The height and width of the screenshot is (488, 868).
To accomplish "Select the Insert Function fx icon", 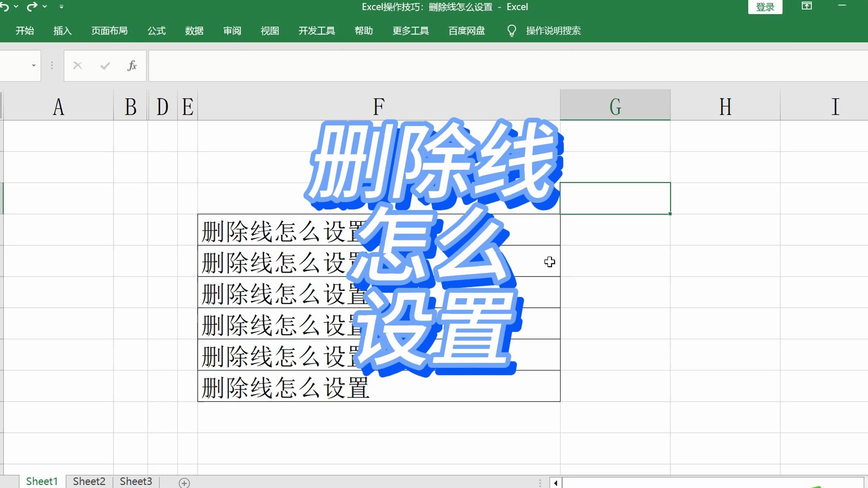I will (x=132, y=66).
